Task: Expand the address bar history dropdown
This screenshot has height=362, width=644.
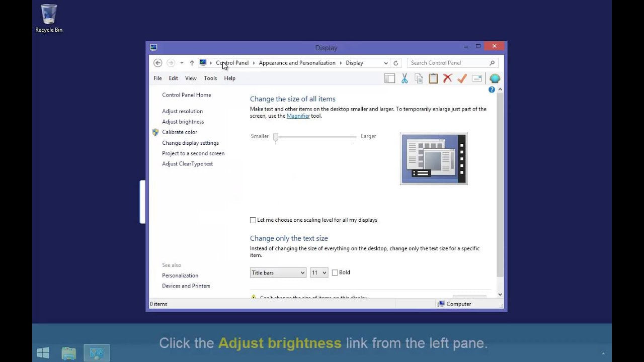Action: point(386,63)
